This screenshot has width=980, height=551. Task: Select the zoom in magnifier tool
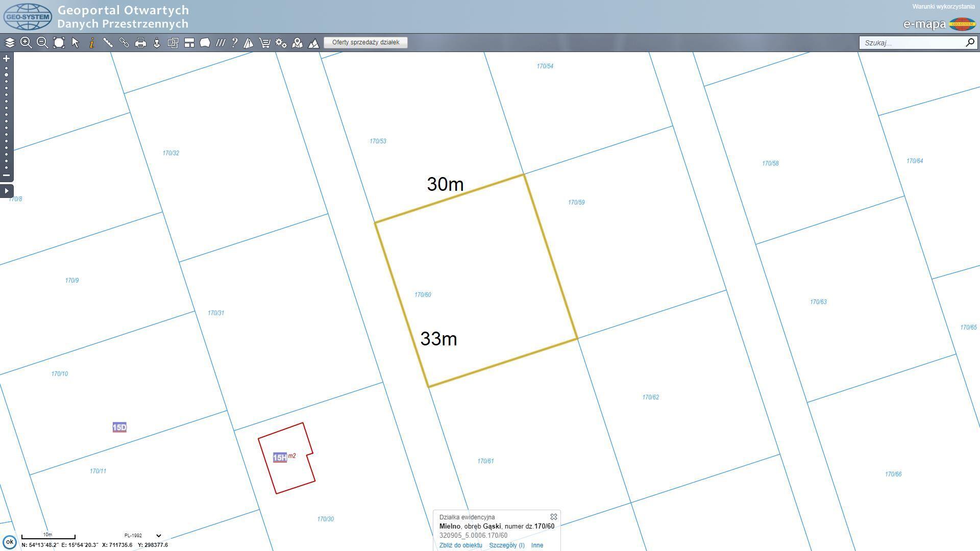coord(26,43)
